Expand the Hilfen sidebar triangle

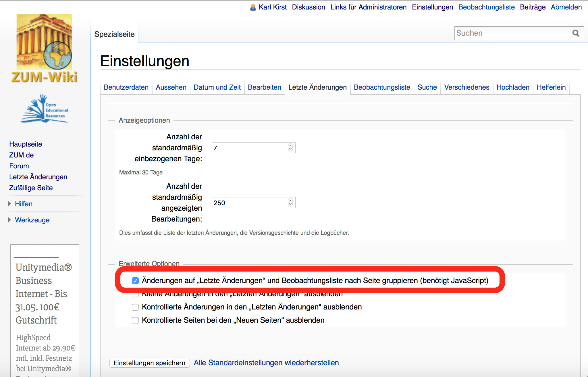(9, 204)
